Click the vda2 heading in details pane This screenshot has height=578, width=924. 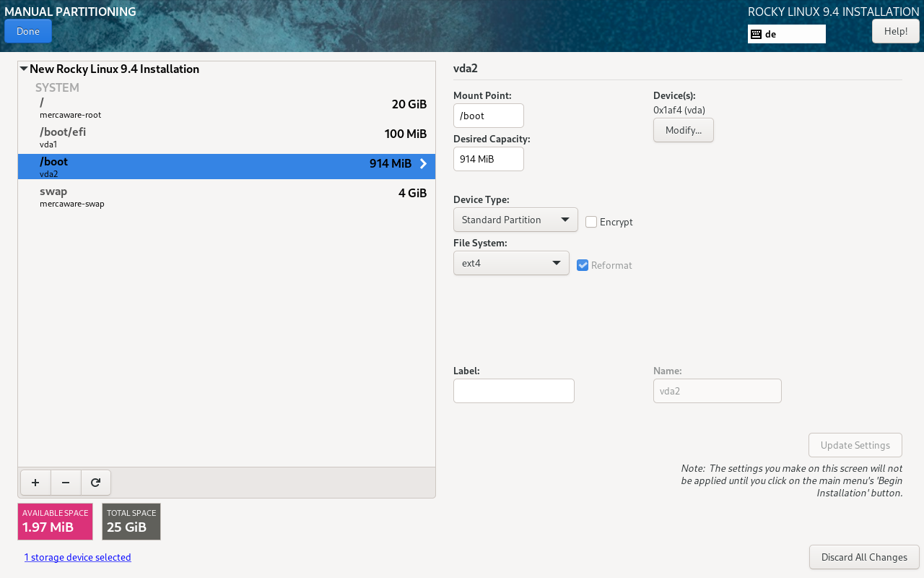coord(466,69)
